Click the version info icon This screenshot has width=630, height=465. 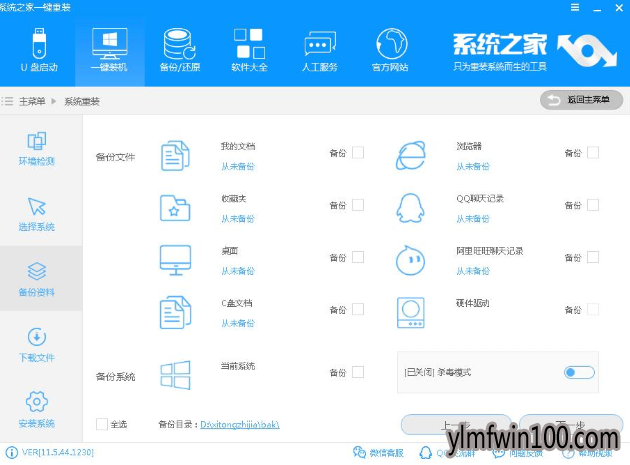pos(11,453)
